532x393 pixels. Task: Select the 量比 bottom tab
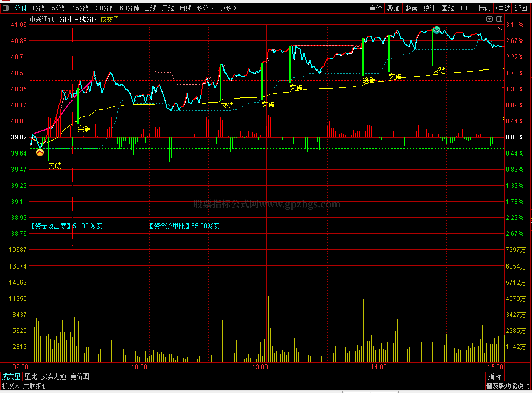pyautogui.click(x=31, y=376)
